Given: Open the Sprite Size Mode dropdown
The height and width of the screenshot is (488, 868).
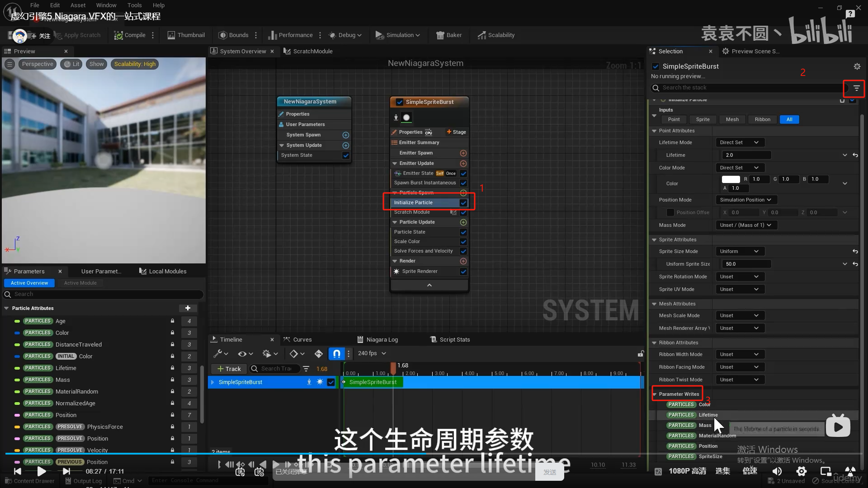Looking at the screenshot, I should [x=740, y=251].
